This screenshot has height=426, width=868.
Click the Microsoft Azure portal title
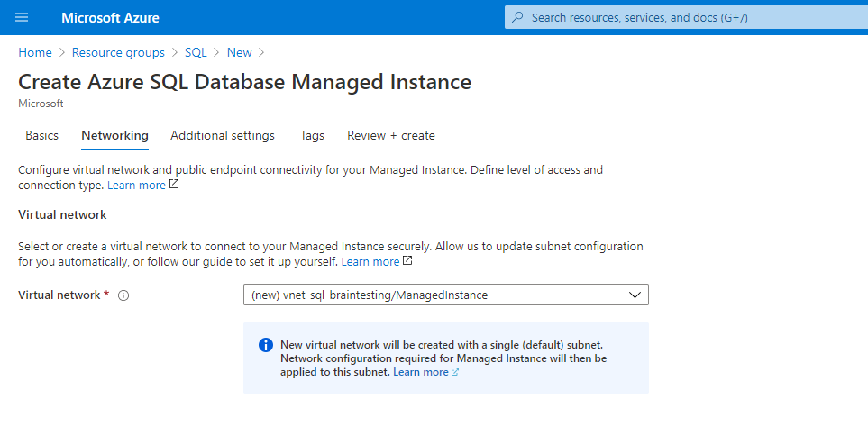coord(110,18)
